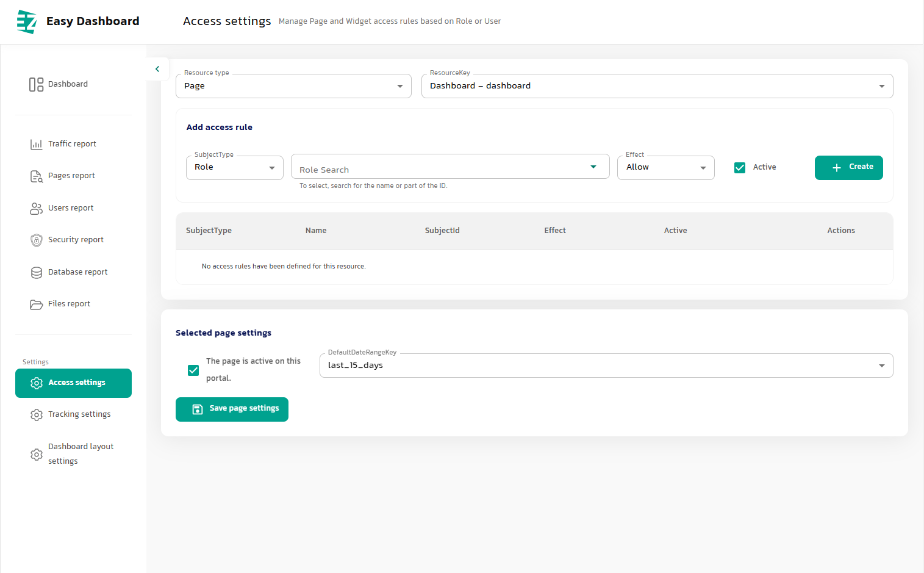Click the plus icon on Create button
The height and width of the screenshot is (573, 924).
coord(836,167)
